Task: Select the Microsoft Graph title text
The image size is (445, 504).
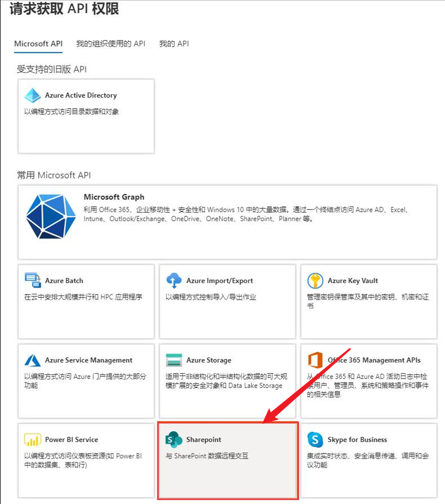Action: [114, 197]
